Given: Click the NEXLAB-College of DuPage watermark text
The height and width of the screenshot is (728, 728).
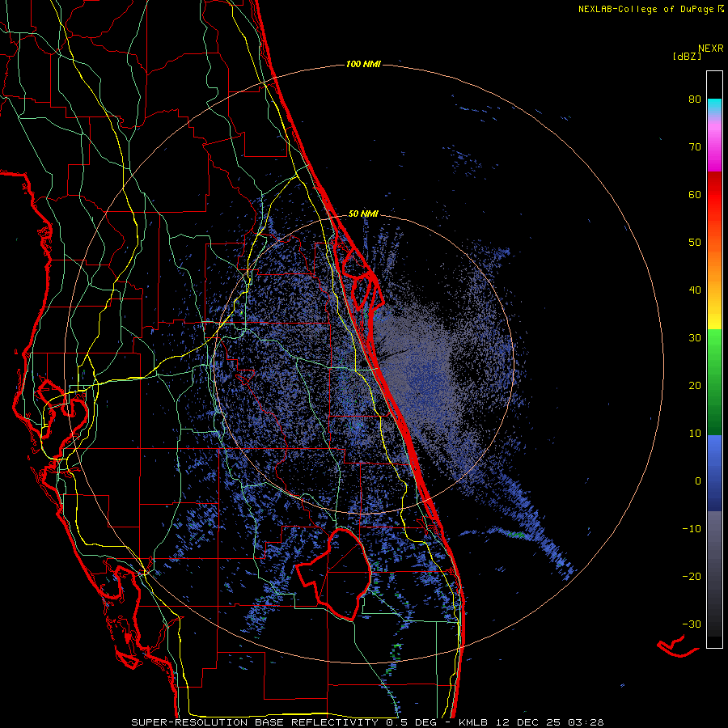Looking at the screenshot, I should click(x=650, y=9).
